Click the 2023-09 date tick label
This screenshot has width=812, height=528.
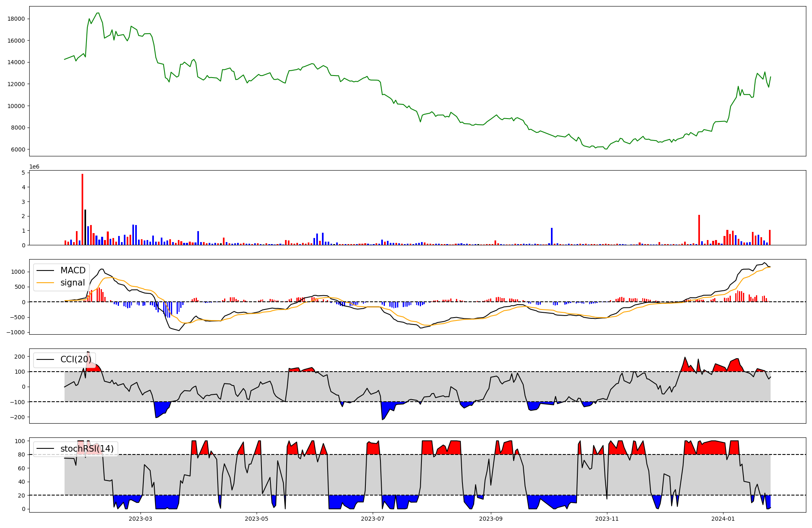click(490, 519)
